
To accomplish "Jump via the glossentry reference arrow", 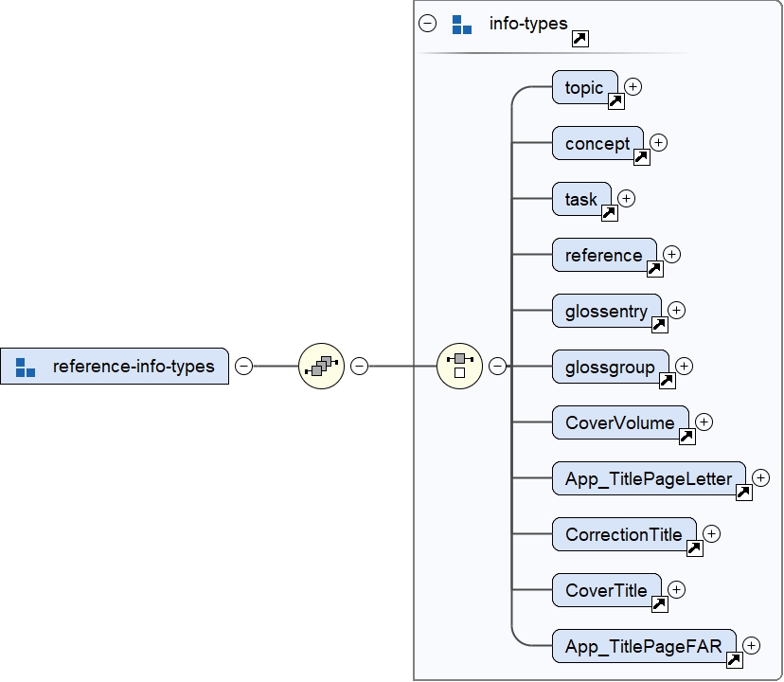I will tap(659, 324).
